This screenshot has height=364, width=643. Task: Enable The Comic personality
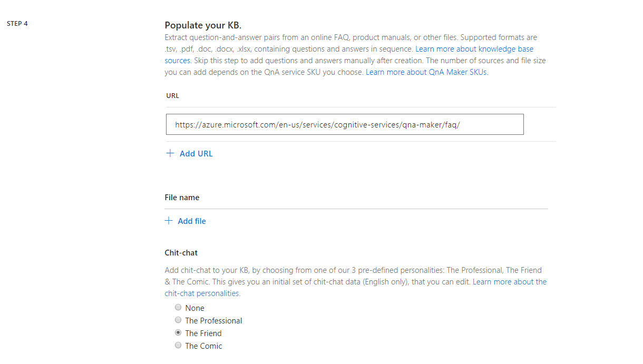coord(178,345)
